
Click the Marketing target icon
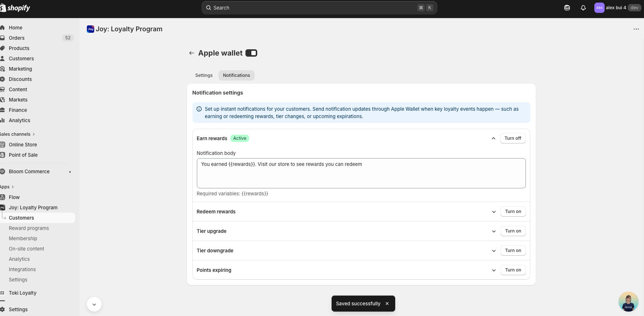2,69
